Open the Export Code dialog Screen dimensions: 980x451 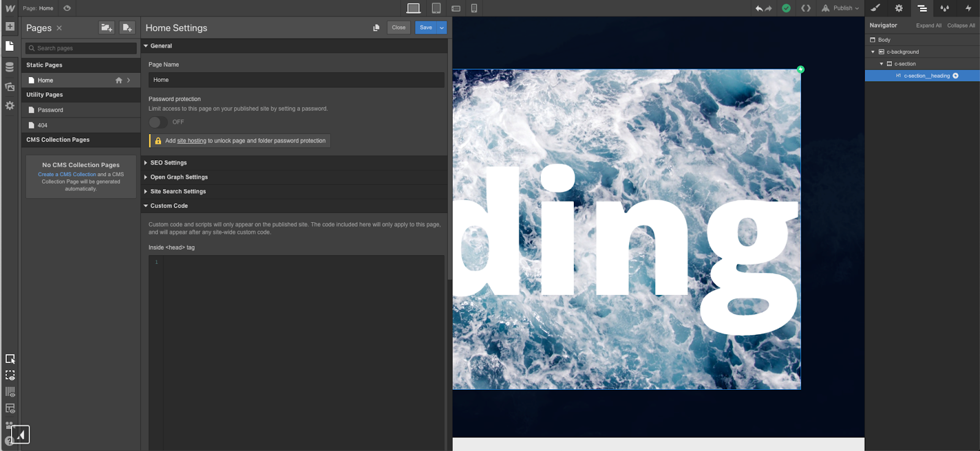[806, 8]
